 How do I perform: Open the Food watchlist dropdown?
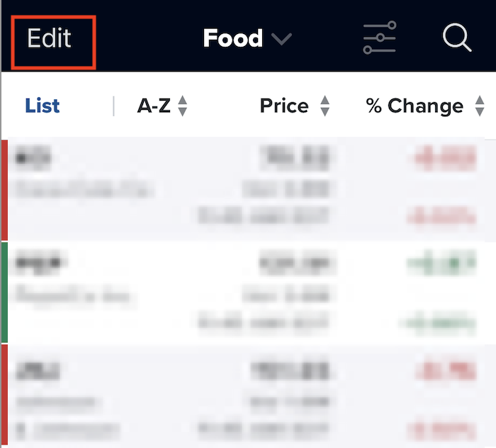coord(247,38)
